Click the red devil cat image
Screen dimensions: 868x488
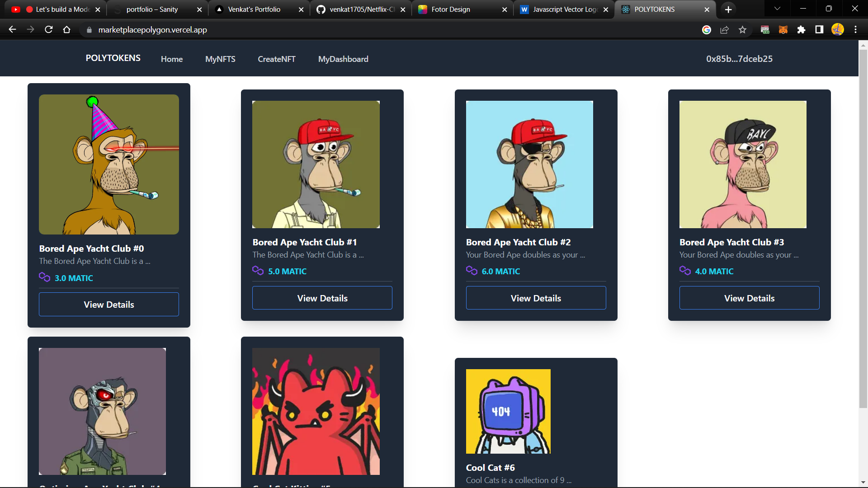316,411
